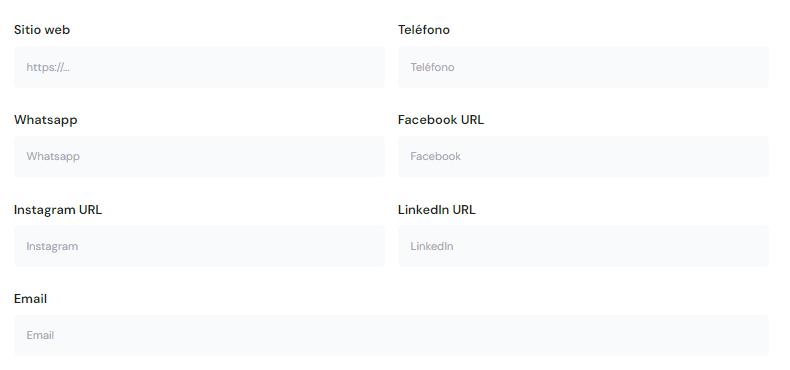Click the gray 'Facebook' placeholder text

(436, 156)
